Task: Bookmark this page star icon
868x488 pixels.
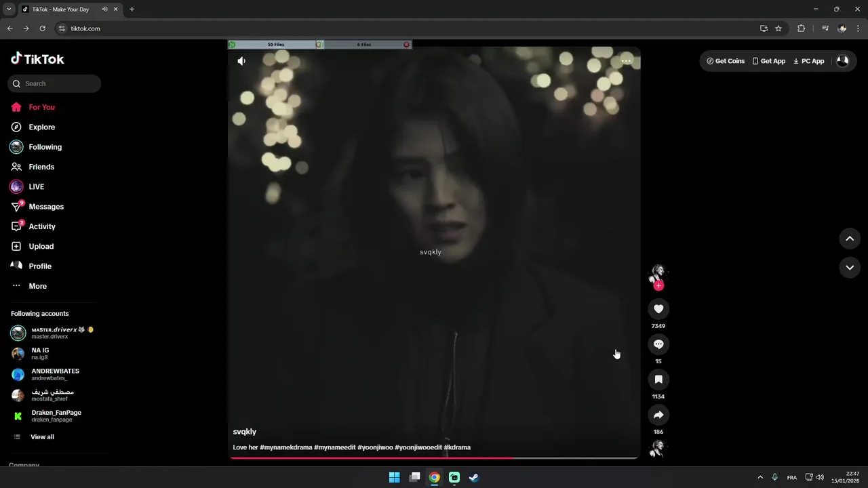Action: 778,28
